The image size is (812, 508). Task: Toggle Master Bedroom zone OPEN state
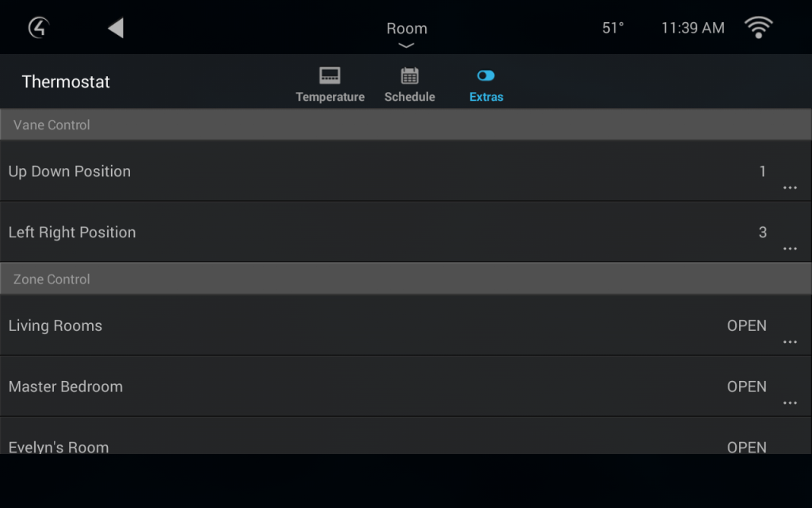click(x=746, y=387)
